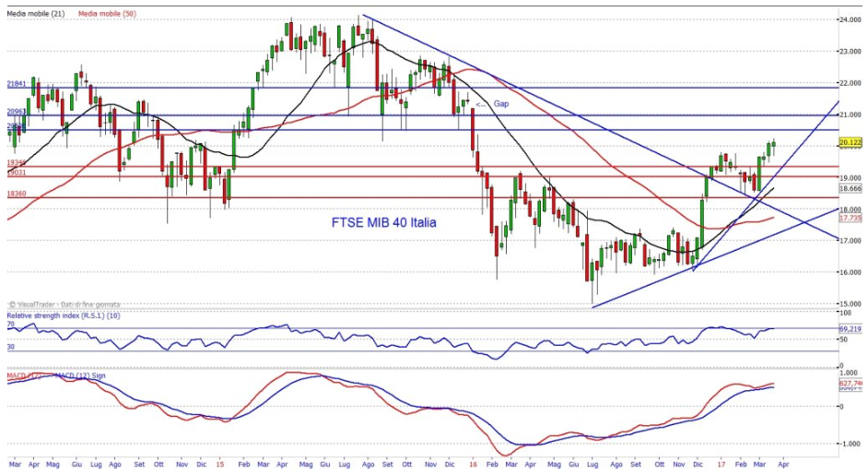
Task: Select the 21841 resistance level label
Action: coord(17,84)
